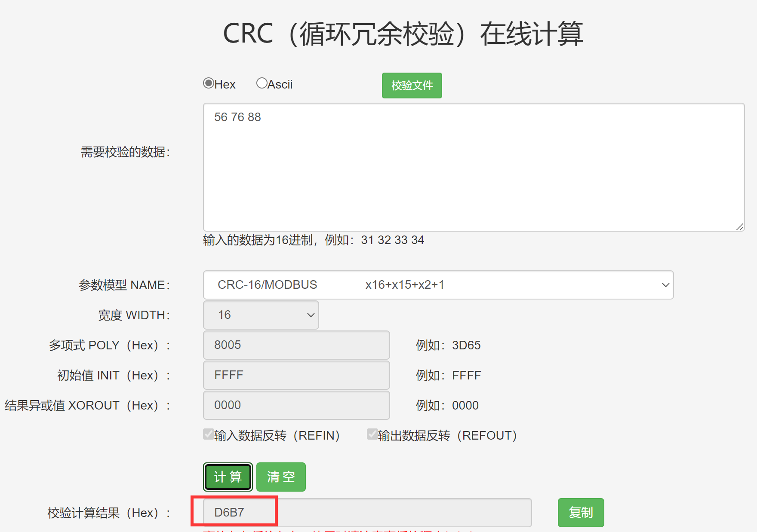Select the Ascii input radio button
This screenshot has height=532, width=757.
pos(262,83)
